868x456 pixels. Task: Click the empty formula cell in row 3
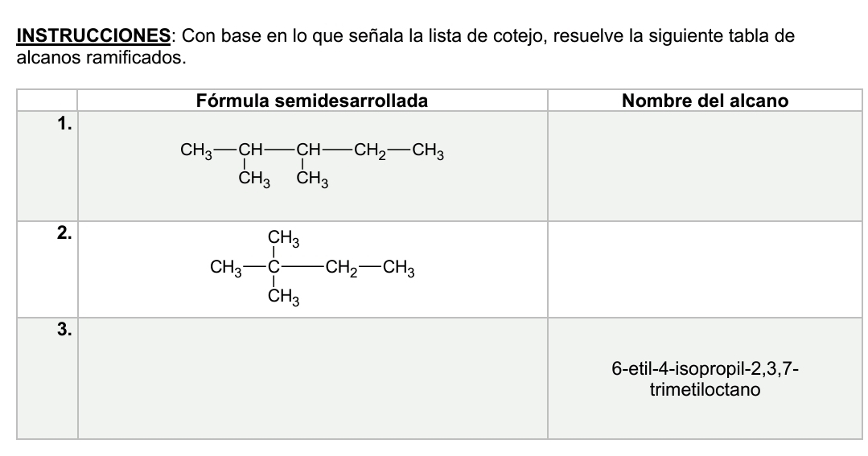(x=312, y=378)
